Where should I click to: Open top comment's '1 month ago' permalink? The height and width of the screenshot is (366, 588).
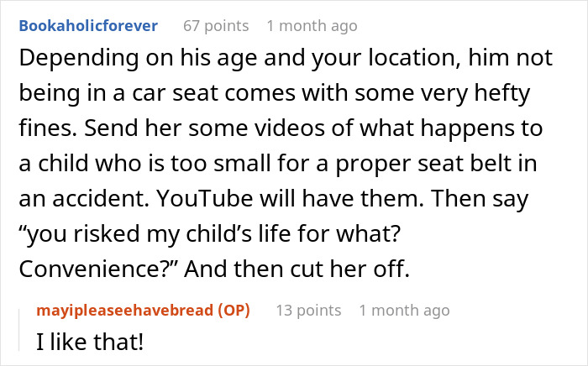(x=312, y=26)
